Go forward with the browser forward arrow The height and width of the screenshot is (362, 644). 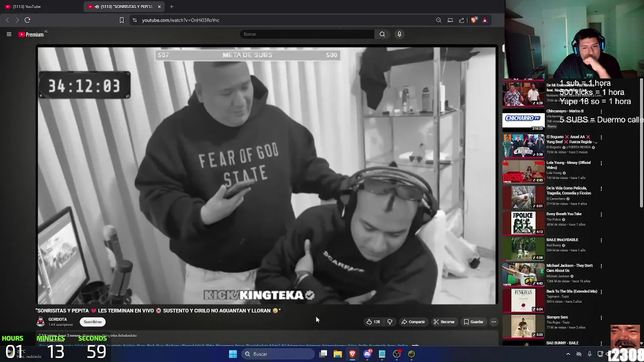pyautogui.click(x=17, y=20)
